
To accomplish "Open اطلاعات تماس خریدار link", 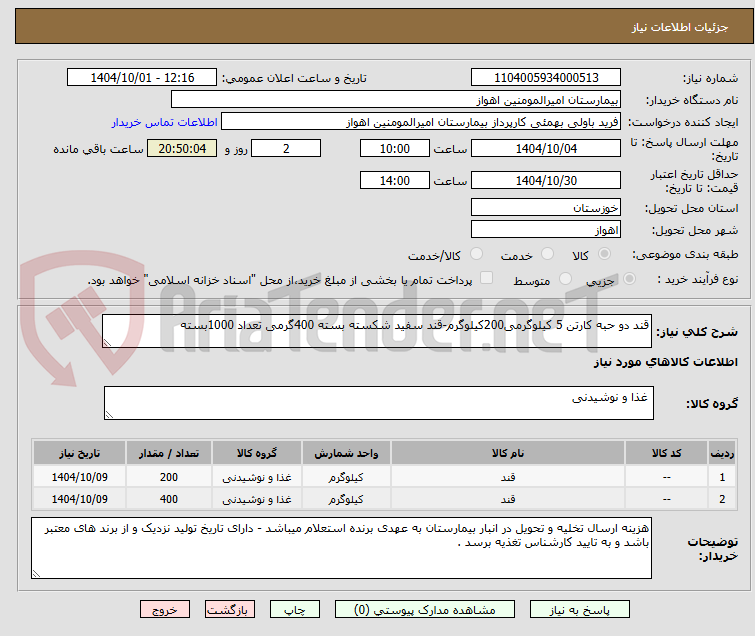I will click(165, 122).
